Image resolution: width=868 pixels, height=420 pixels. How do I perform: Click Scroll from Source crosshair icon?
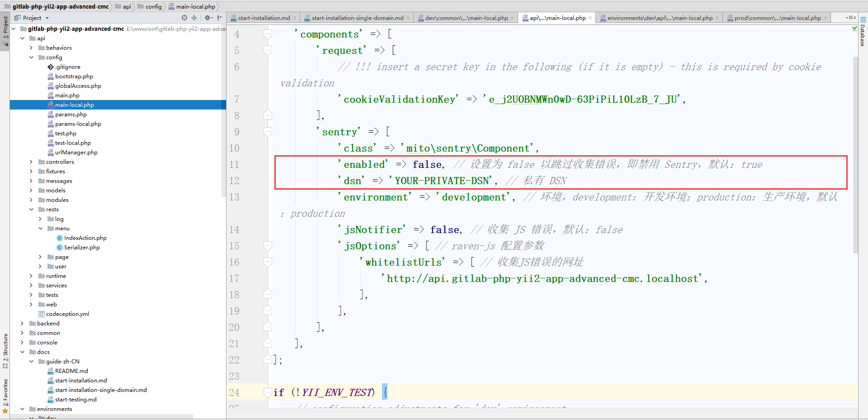coord(184,18)
